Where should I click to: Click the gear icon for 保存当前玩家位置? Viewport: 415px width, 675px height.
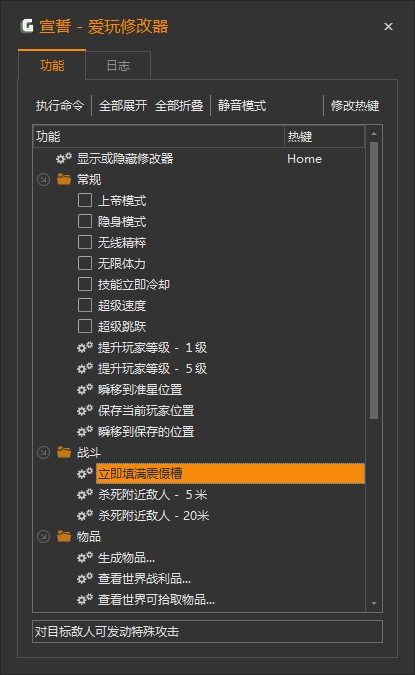coord(85,411)
